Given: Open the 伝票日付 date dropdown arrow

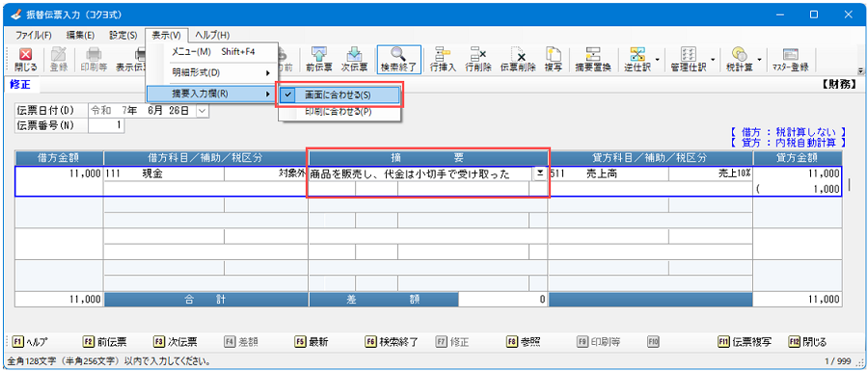Looking at the screenshot, I should pyautogui.click(x=202, y=111).
